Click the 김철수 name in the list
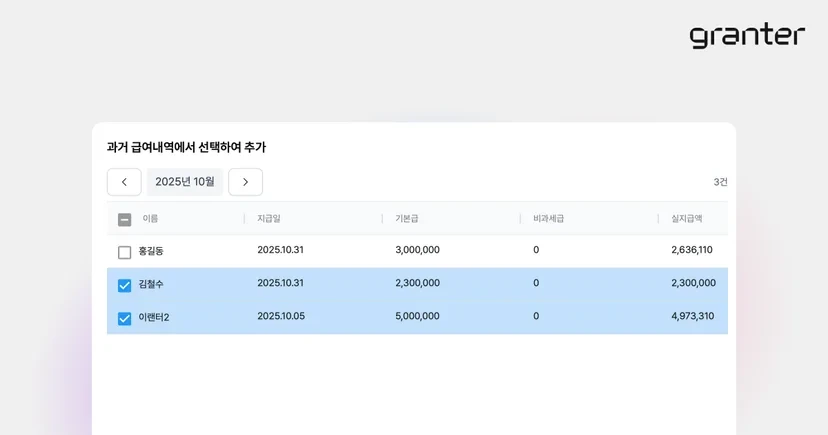Image resolution: width=828 pixels, height=435 pixels. click(x=151, y=285)
